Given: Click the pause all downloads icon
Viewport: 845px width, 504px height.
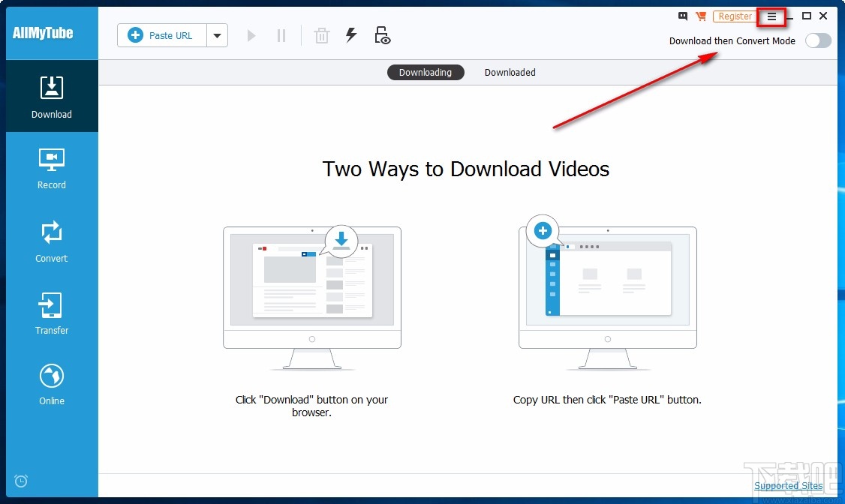Looking at the screenshot, I should [281, 36].
